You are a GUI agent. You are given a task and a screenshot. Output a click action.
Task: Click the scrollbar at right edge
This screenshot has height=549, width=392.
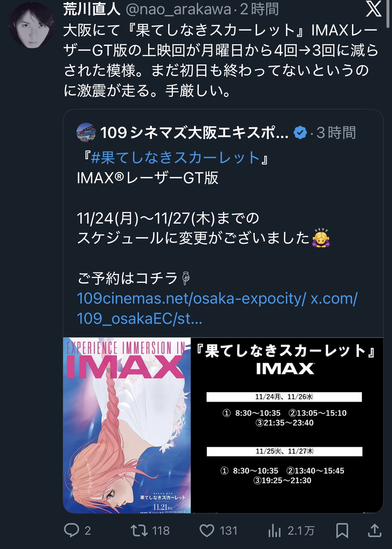click(388, 14)
